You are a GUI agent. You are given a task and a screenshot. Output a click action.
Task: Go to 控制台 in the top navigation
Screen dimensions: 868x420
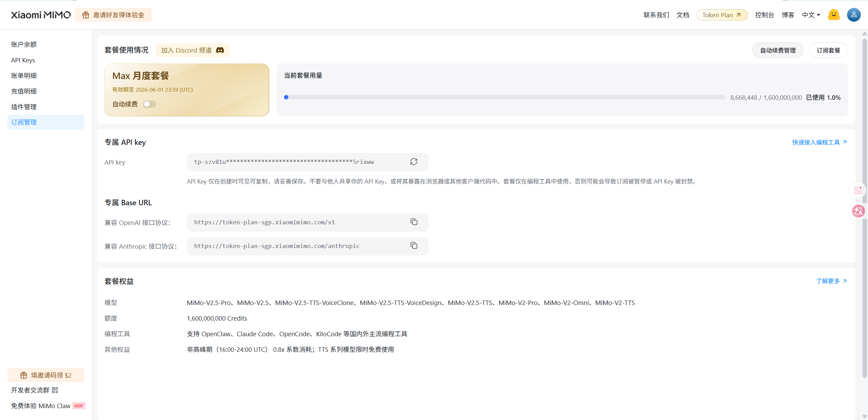click(765, 15)
